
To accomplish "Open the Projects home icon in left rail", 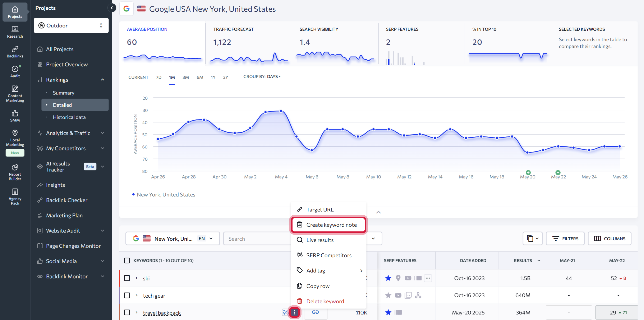I will (15, 12).
